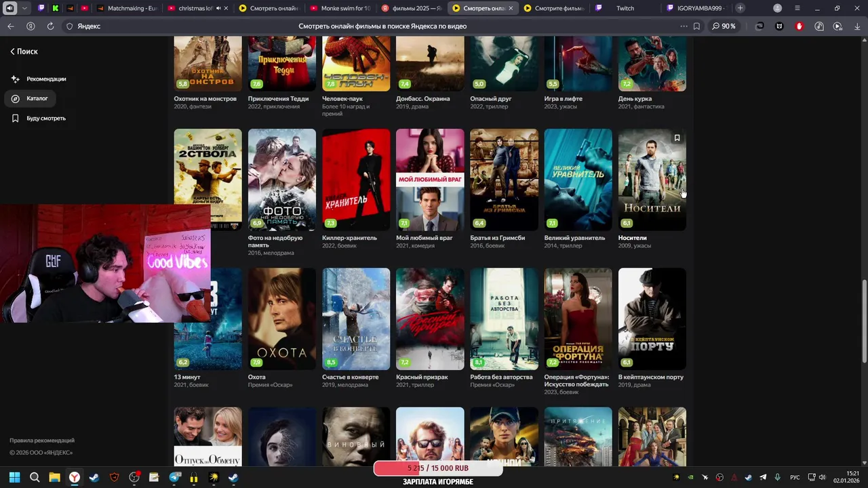
Task: Open Охота movie poster
Action: tap(282, 319)
